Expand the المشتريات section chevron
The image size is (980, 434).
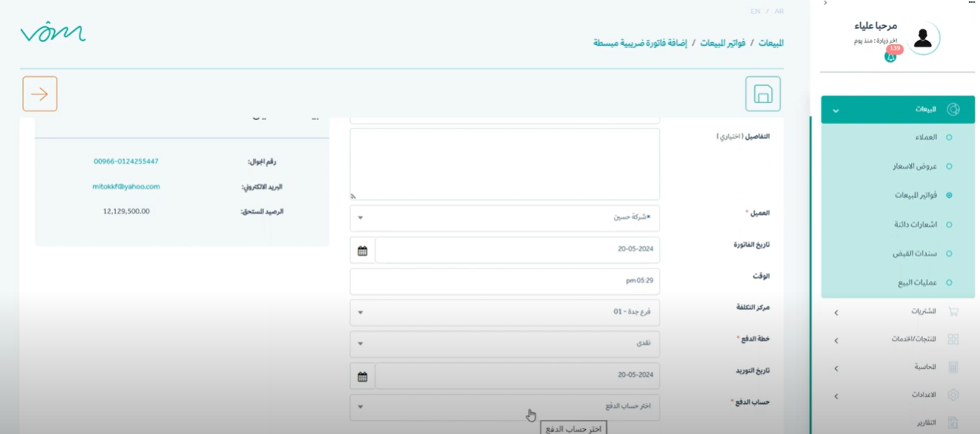click(x=836, y=313)
